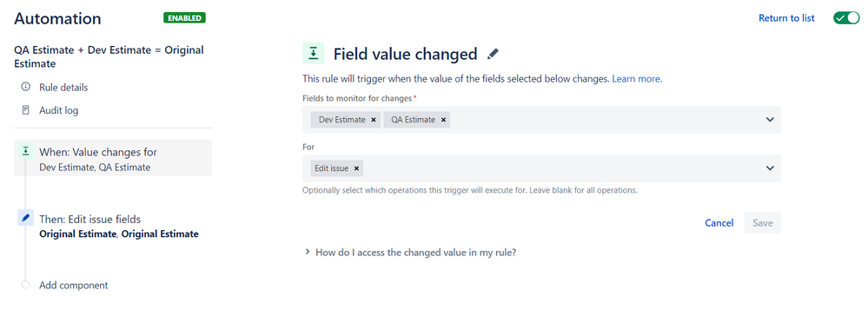Click the pencil icon beside Field value changed
Image resolution: width=868 pixels, height=316 pixels.
493,54
